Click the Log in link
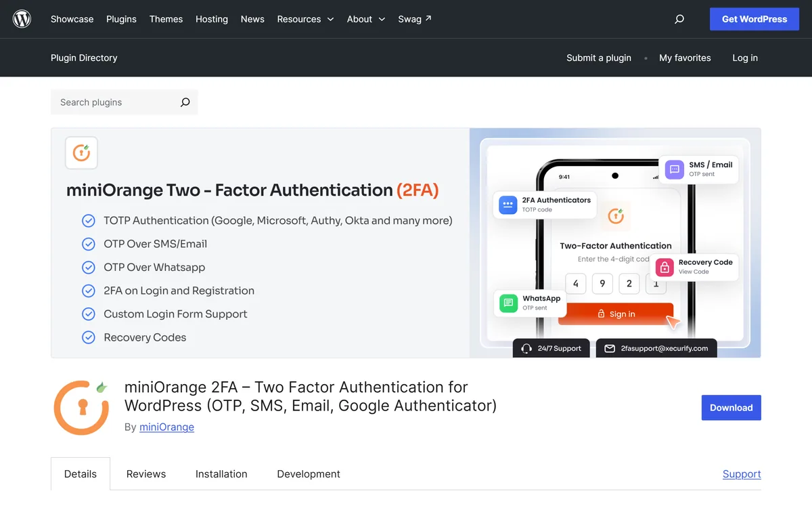Screen dimensions: 812x508 click(745, 58)
